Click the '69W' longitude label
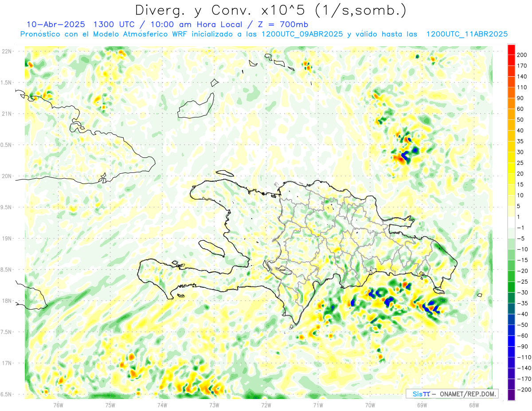The width and height of the screenshot is (532, 411). 422,404
